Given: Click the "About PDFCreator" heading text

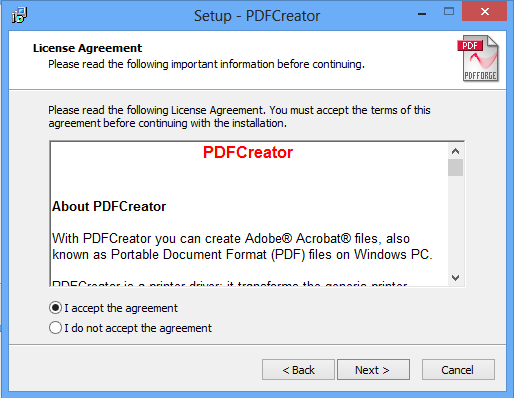Looking at the screenshot, I should point(109,206).
